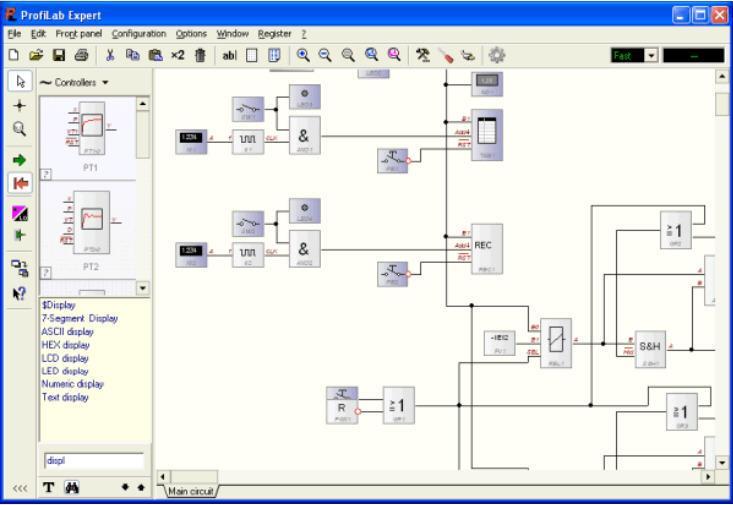Select Text display in results
The image size is (733, 505).
(65, 397)
